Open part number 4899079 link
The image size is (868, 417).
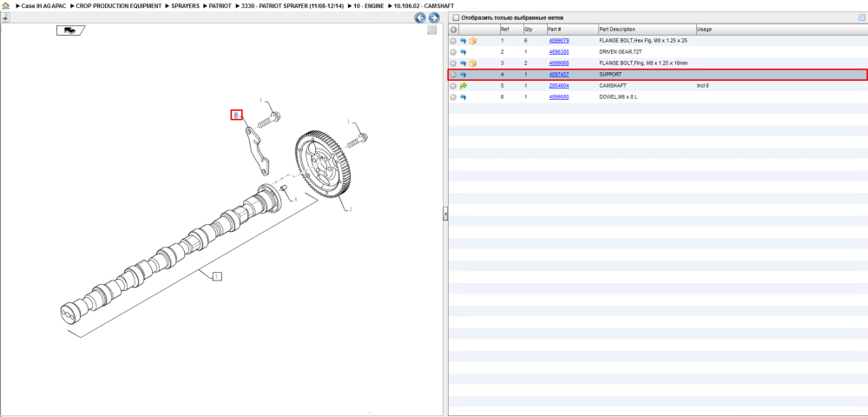[x=558, y=41]
